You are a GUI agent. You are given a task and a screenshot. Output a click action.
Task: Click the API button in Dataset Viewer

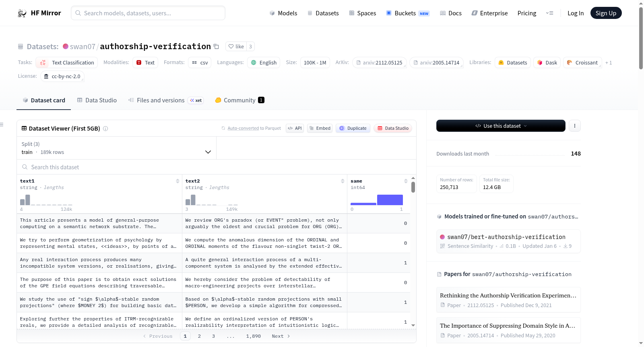(295, 128)
